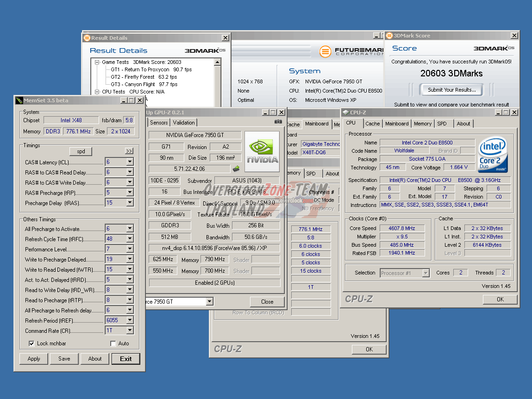This screenshot has height=399, width=532.
Task: Click the GPU BIOS version 5.71.22.42.06 field
Action: click(x=189, y=168)
